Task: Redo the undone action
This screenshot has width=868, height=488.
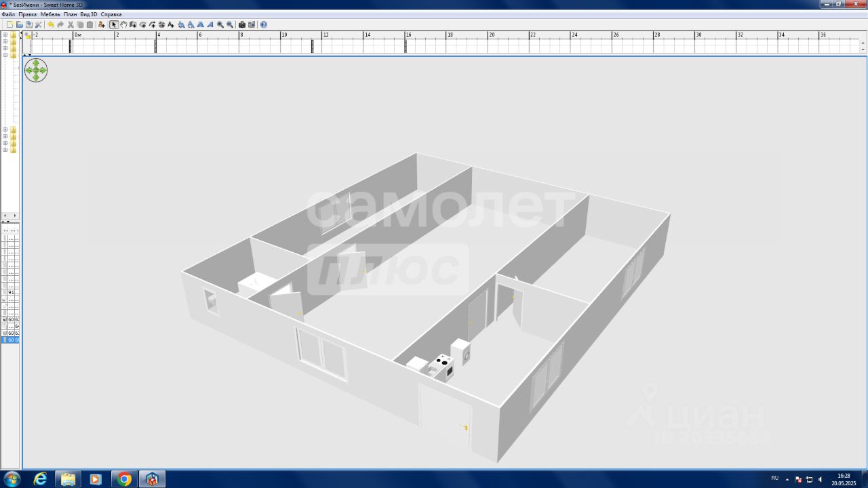Action: pos(60,24)
